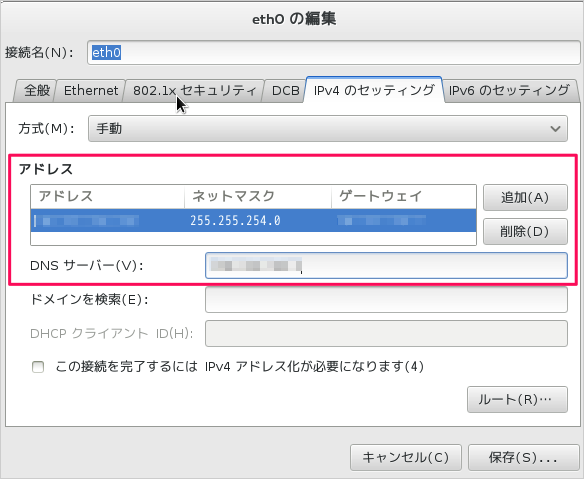The image size is (584, 479).
Task: Open the Ethernet tab
Action: coord(91,91)
